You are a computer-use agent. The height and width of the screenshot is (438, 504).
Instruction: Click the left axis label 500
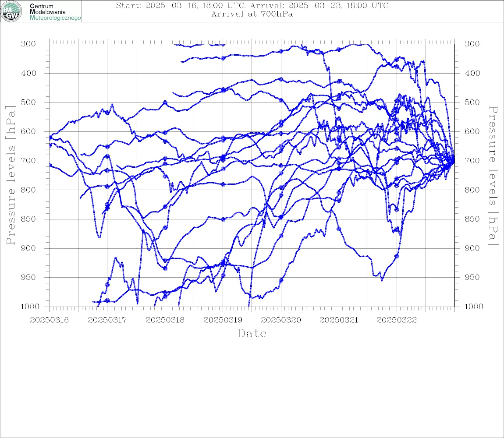pos(28,102)
